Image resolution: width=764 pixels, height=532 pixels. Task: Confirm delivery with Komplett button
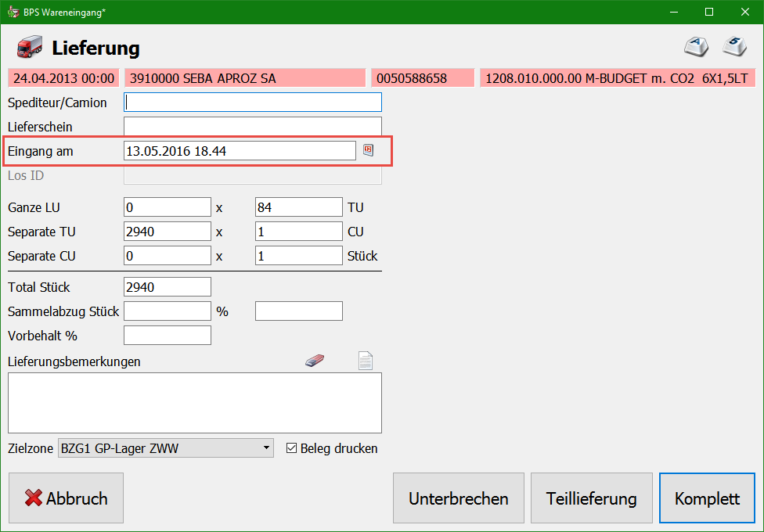(x=707, y=498)
